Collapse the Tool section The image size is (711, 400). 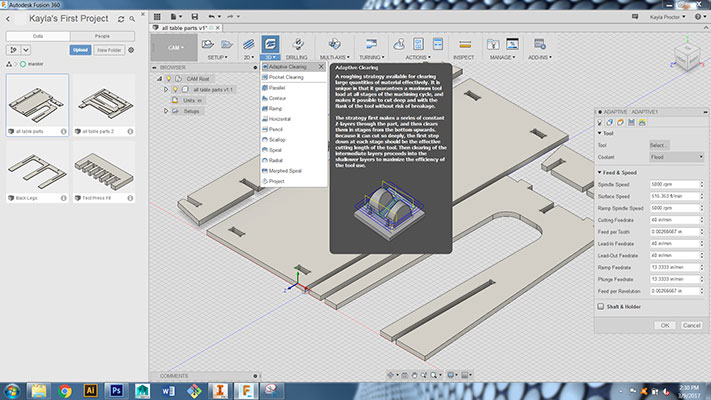(599, 133)
